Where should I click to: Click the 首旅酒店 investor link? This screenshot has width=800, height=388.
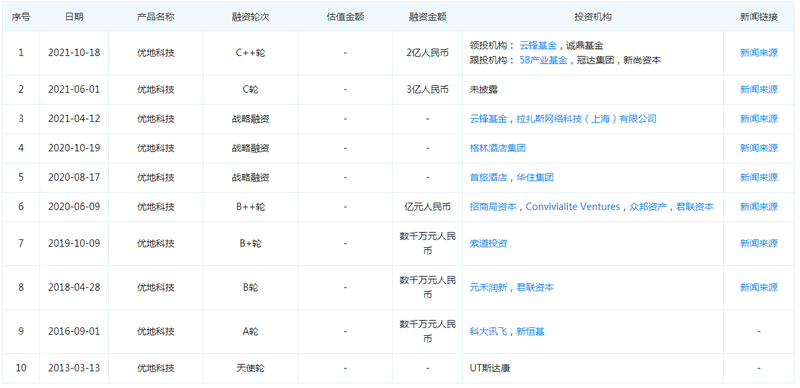[x=488, y=178]
